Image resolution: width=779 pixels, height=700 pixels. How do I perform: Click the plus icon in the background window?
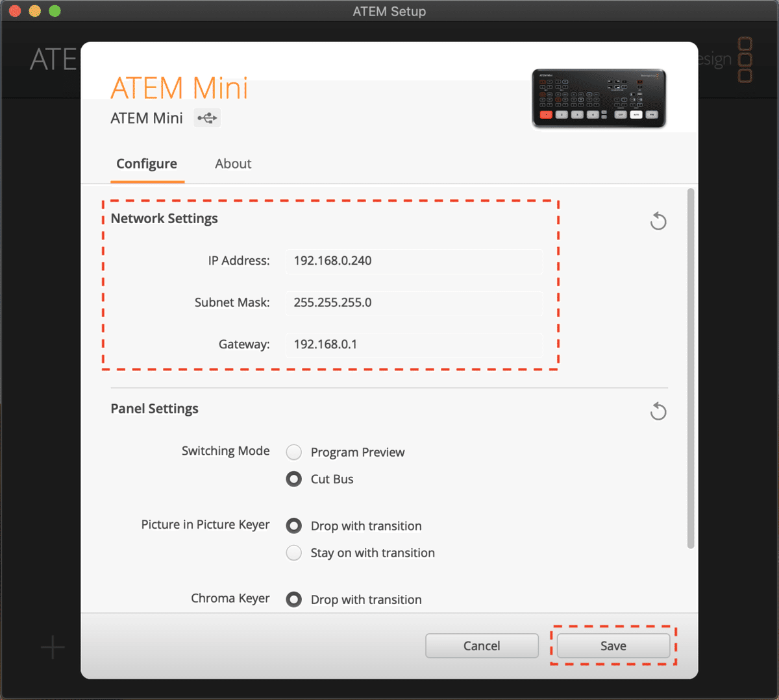pyautogui.click(x=53, y=647)
